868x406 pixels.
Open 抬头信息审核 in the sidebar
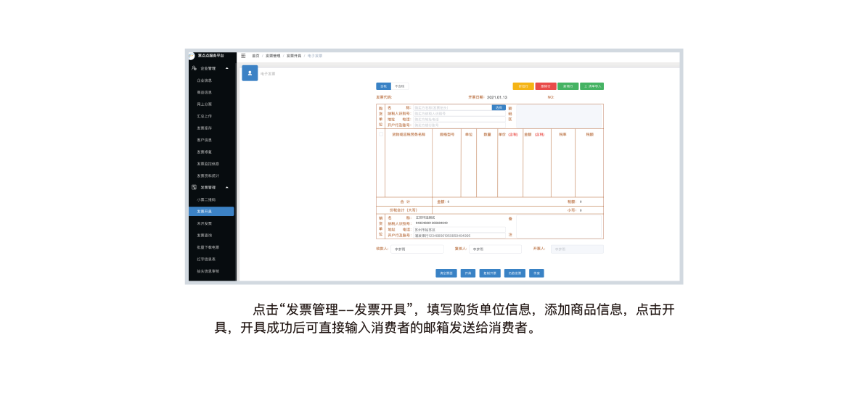[x=208, y=271]
